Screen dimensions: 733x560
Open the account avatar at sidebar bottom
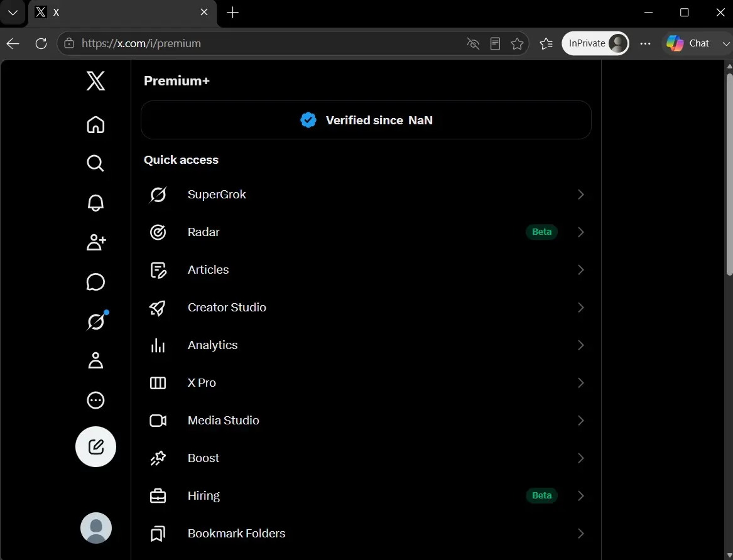96,528
